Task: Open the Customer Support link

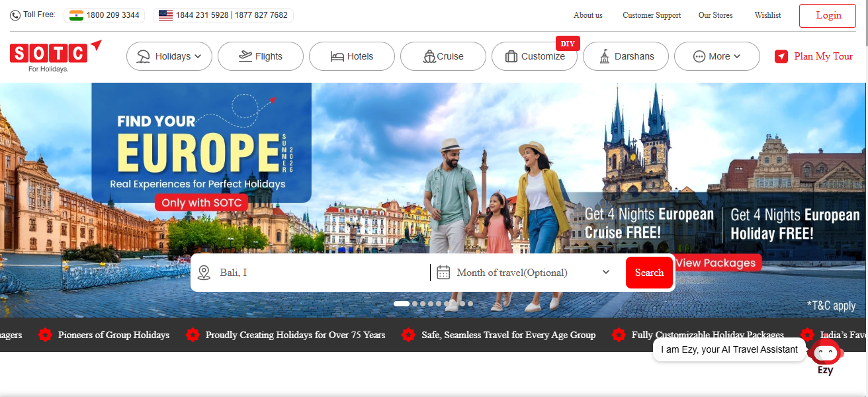Action: coord(651,15)
